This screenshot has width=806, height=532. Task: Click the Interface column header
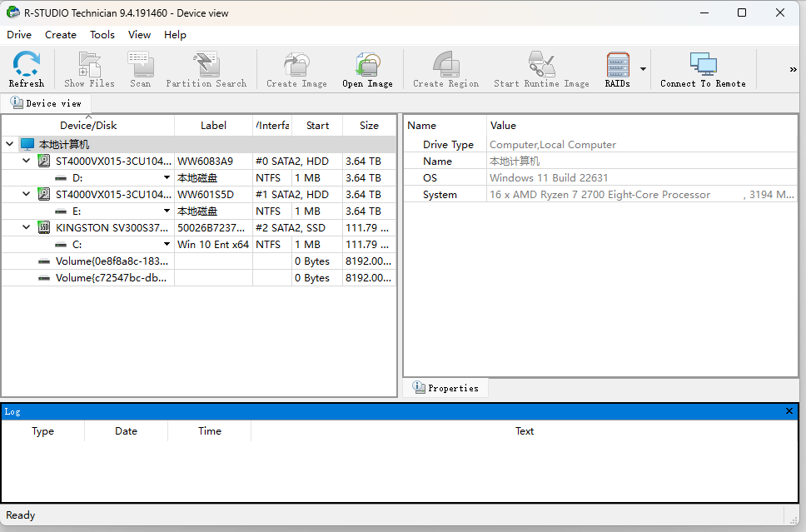(272, 126)
